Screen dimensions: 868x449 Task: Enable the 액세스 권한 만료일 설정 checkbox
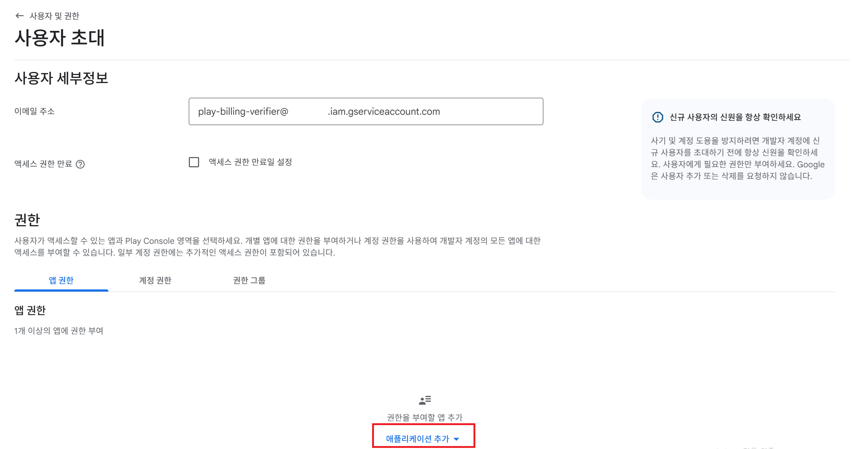pos(194,162)
